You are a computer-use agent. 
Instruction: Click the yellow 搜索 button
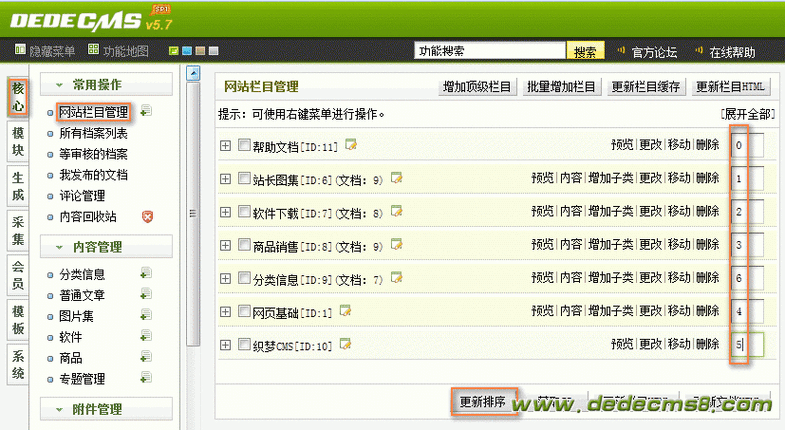pyautogui.click(x=585, y=51)
